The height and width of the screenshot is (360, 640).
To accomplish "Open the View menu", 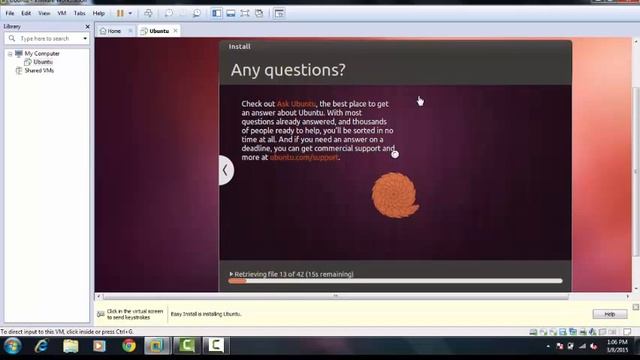I will pos(44,13).
